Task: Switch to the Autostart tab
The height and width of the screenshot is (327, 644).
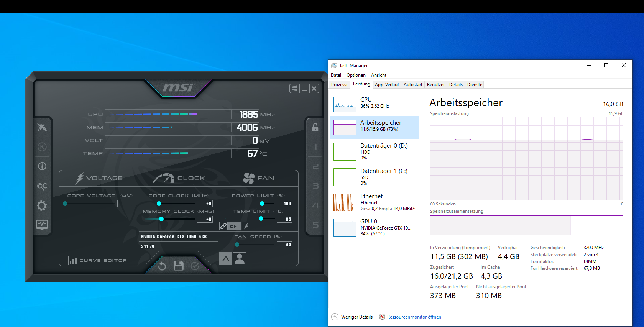Action: coord(413,85)
